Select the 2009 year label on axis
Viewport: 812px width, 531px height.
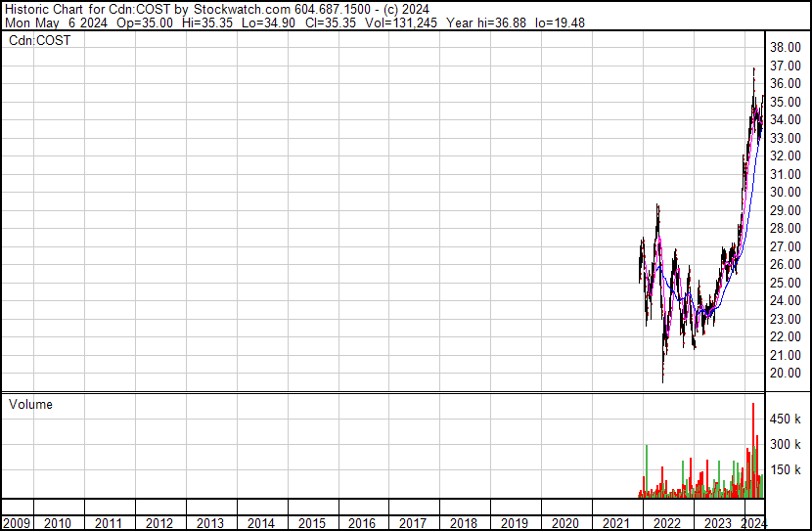coord(16,523)
